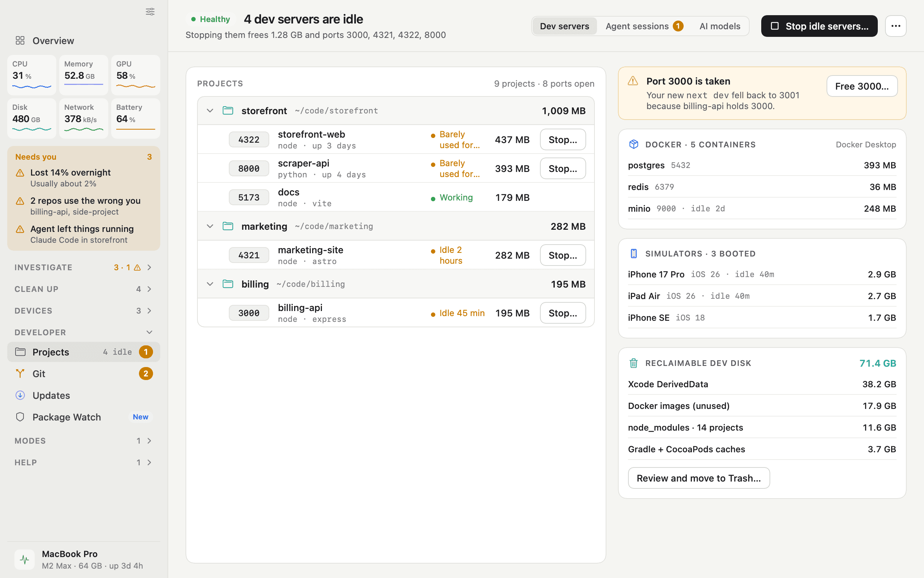Open the Battery usage tile
The image size is (924, 578).
tap(136, 118)
